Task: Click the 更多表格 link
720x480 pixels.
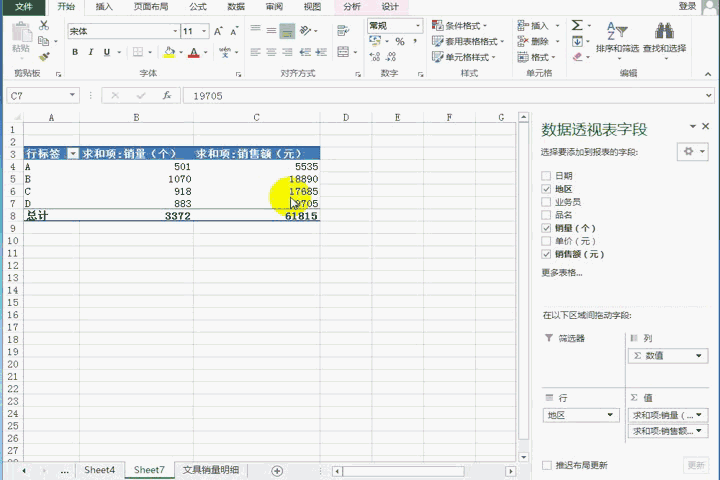Action: (x=561, y=272)
